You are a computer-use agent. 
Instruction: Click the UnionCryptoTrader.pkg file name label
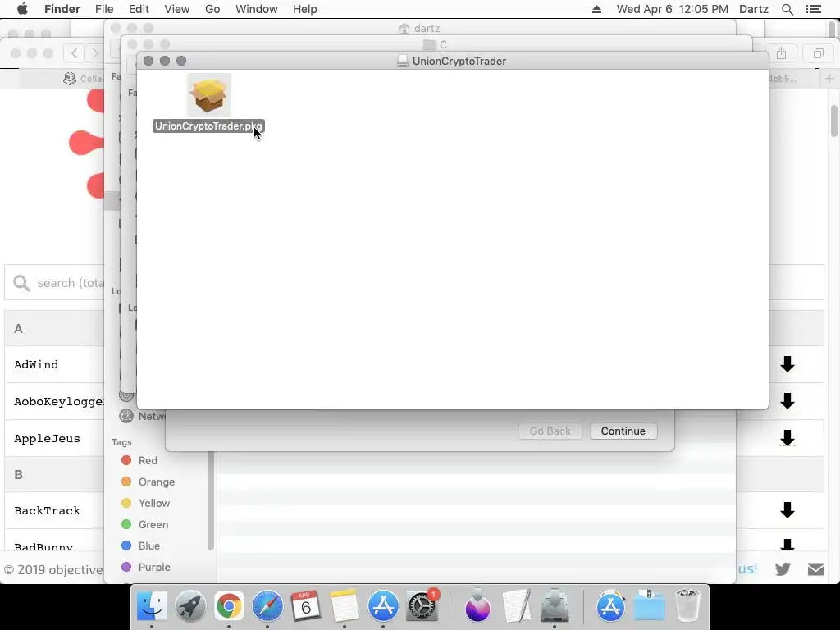[x=208, y=126]
